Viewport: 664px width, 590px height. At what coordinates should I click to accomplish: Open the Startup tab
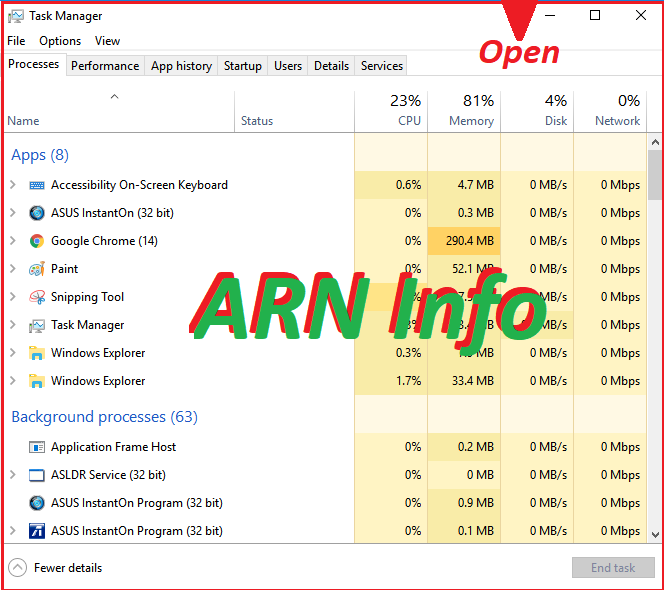(x=243, y=66)
